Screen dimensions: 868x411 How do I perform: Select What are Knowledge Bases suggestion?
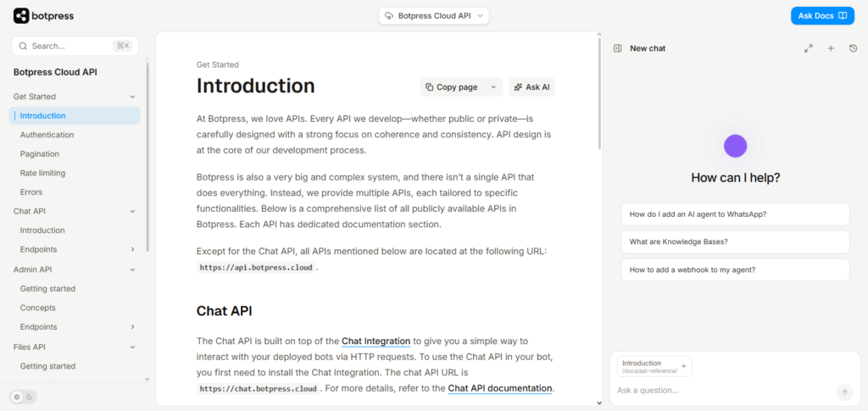click(x=735, y=242)
